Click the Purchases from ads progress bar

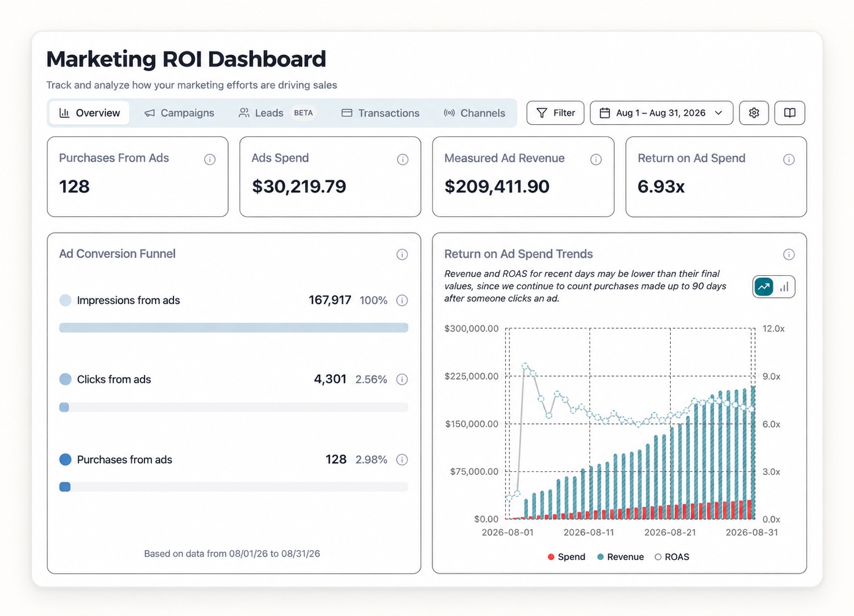[234, 487]
